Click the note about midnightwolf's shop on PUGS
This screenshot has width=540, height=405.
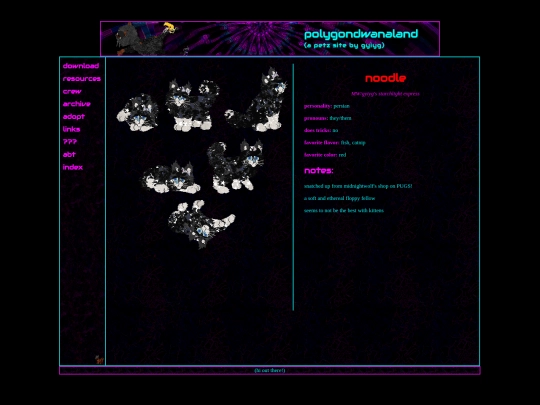tap(358, 186)
